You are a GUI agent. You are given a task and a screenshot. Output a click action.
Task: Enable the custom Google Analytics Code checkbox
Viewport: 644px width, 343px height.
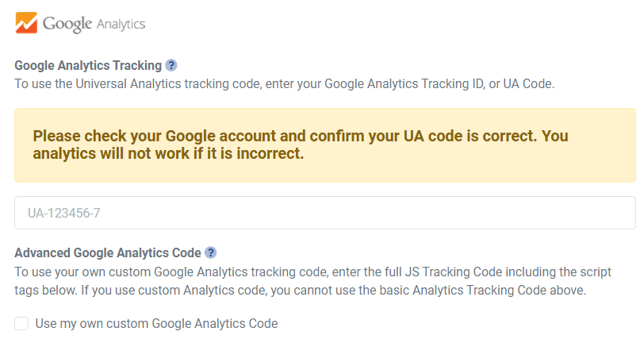pyautogui.click(x=21, y=323)
